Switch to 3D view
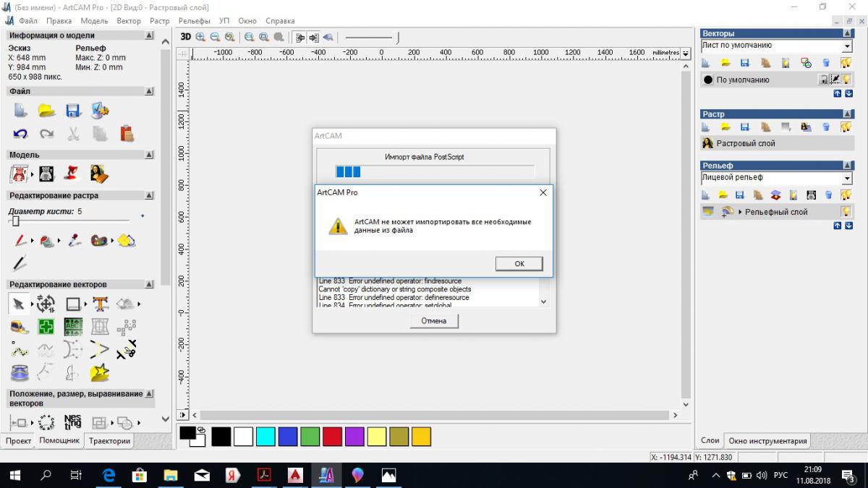 (185, 36)
